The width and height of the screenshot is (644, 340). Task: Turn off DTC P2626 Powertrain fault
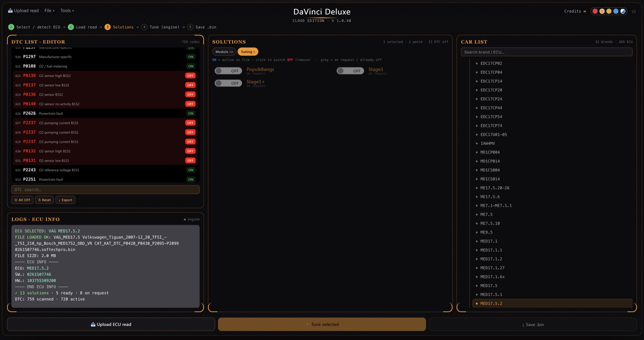(x=191, y=113)
